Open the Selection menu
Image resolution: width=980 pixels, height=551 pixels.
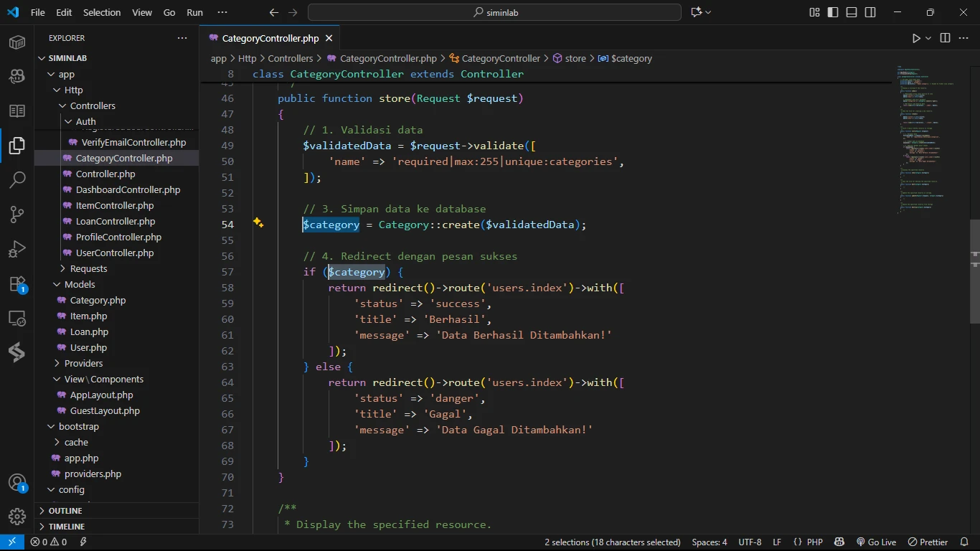(x=102, y=12)
